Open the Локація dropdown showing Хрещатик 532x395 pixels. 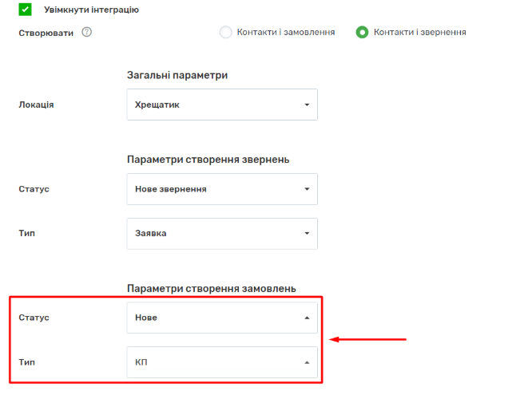(x=221, y=105)
